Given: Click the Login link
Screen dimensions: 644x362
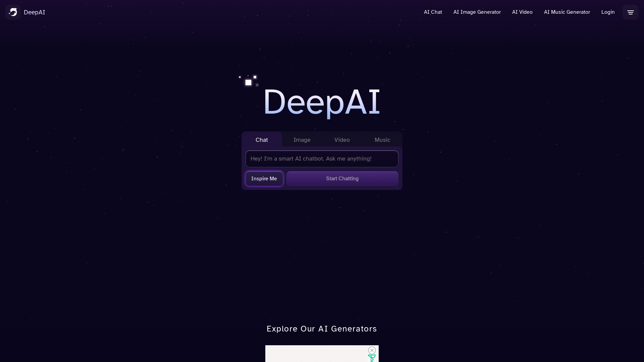Looking at the screenshot, I should click(608, 12).
